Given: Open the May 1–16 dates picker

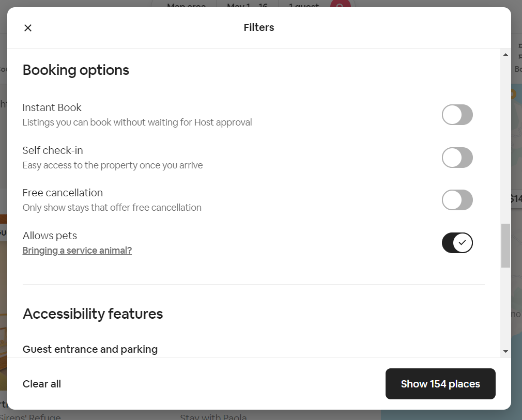Looking at the screenshot, I should click(248, 7).
